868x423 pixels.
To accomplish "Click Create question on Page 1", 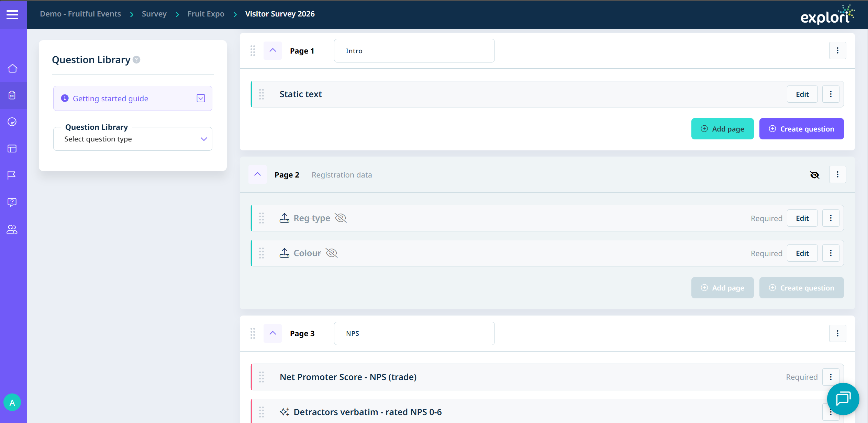I will pyautogui.click(x=801, y=129).
